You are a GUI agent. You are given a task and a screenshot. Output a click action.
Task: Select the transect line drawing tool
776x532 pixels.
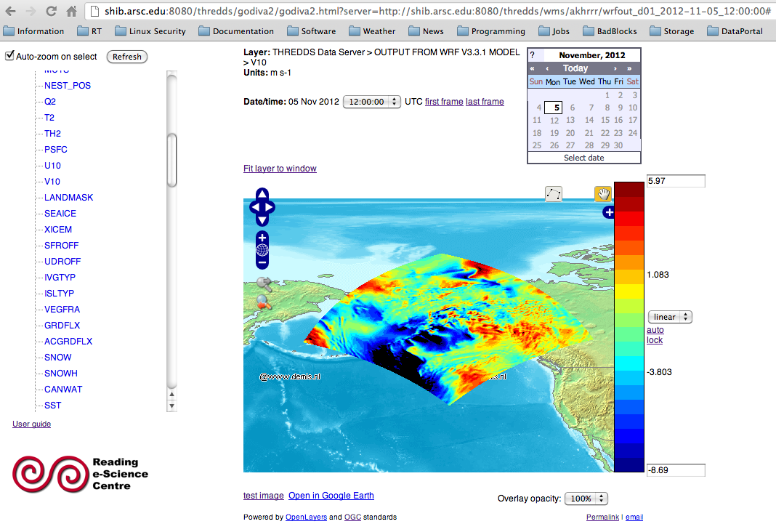(554, 194)
